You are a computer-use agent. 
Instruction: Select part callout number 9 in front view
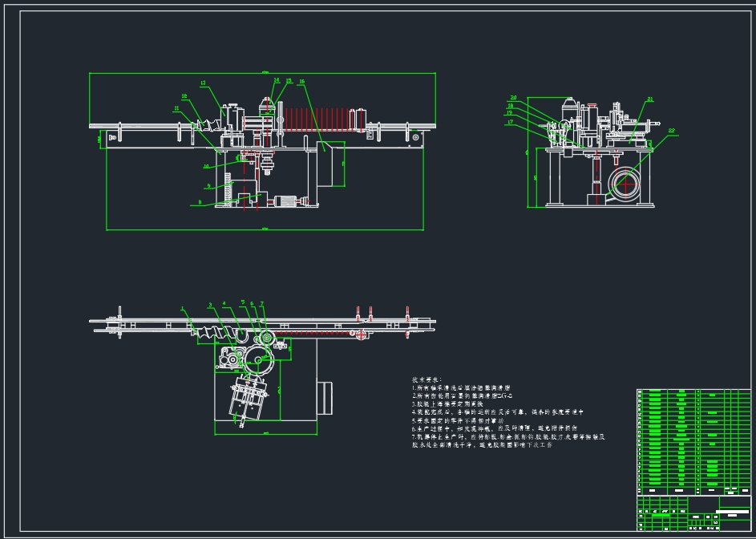208,186
